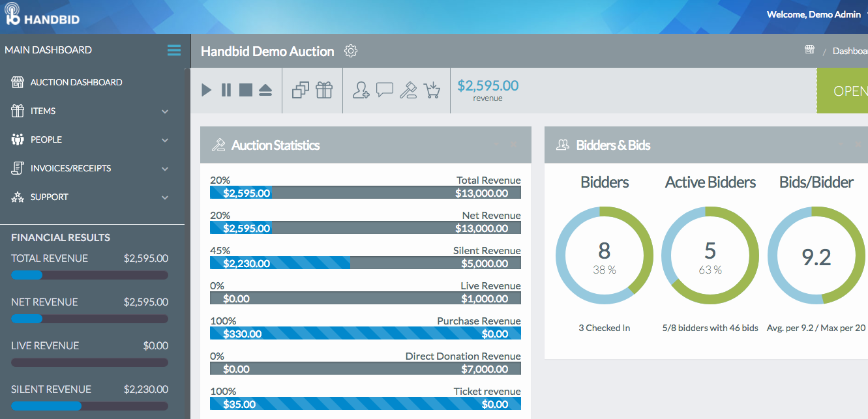Click the sidebar Silent Revenue progress bar
The width and height of the screenshot is (868, 419).
[x=89, y=406]
